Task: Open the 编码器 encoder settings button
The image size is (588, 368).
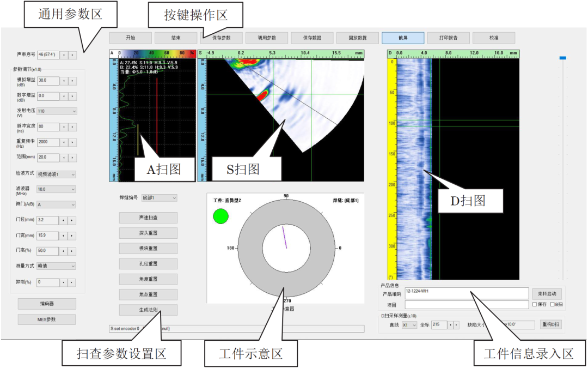Action: [47, 304]
